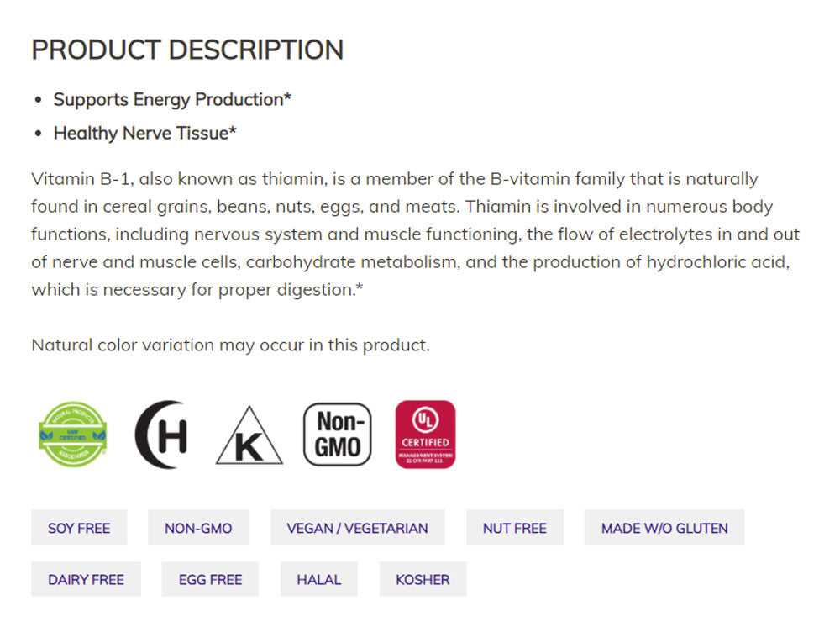Click the EGG FREE tag
Image resolution: width=840 pixels, height=627 pixels.
point(210,579)
